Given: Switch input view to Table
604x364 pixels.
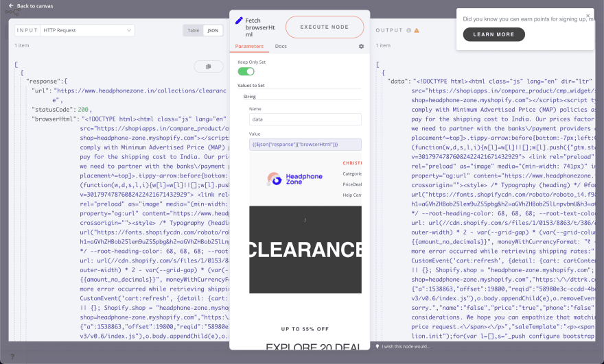Looking at the screenshot, I should click(x=194, y=30).
